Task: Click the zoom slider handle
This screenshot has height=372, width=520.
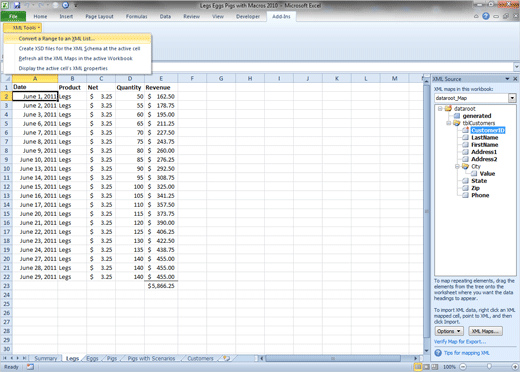Action: tap(489, 367)
